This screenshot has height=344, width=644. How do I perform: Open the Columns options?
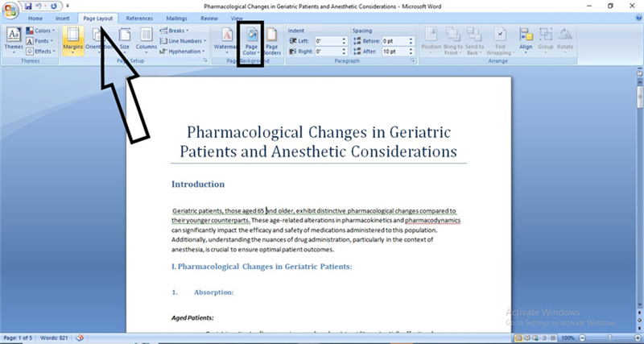click(147, 41)
